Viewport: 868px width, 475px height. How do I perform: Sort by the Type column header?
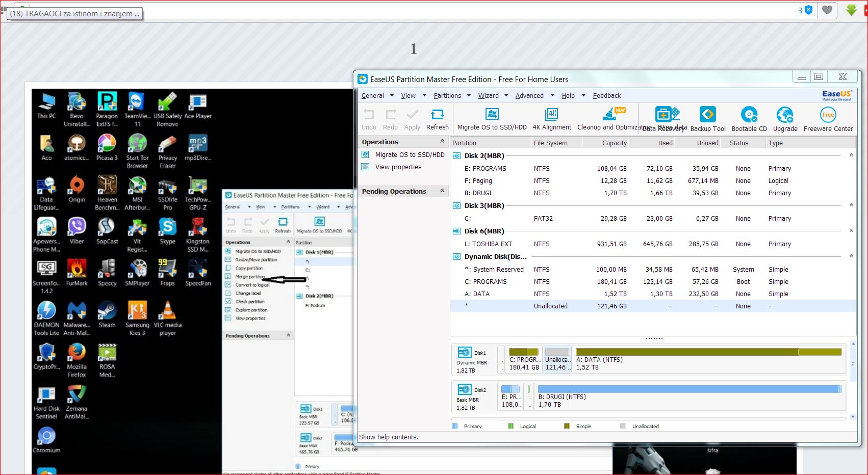(x=810, y=143)
